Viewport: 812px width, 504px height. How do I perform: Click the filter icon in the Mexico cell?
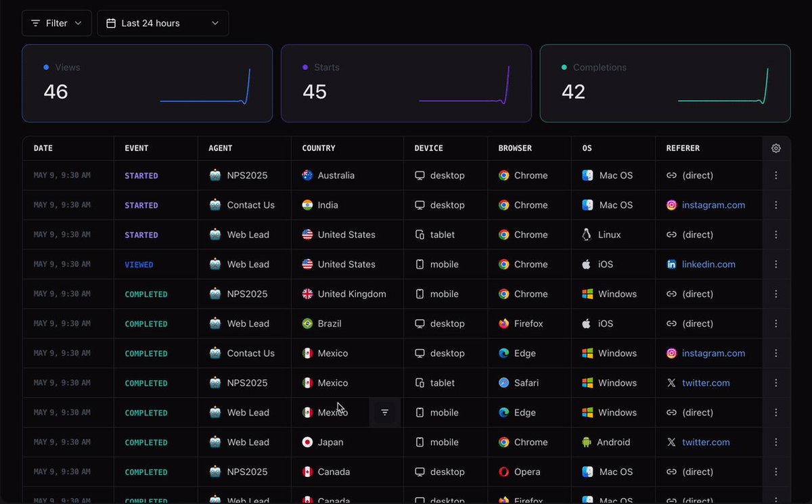(385, 413)
